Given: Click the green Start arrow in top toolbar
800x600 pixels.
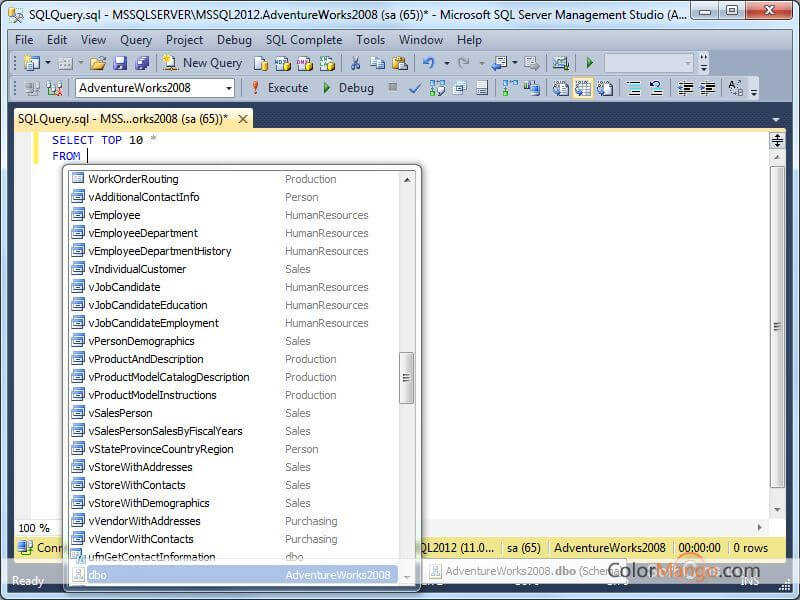Looking at the screenshot, I should point(590,63).
